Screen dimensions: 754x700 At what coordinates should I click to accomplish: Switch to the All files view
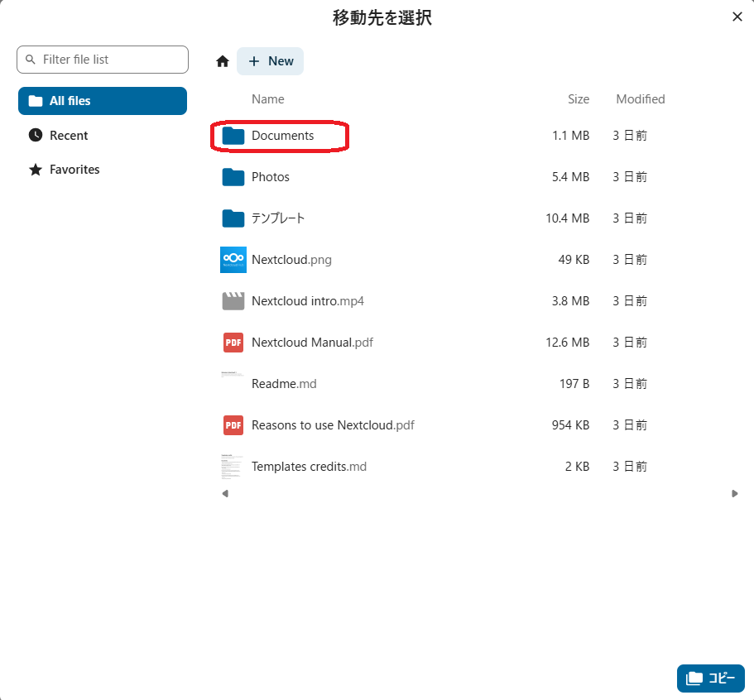pos(103,101)
